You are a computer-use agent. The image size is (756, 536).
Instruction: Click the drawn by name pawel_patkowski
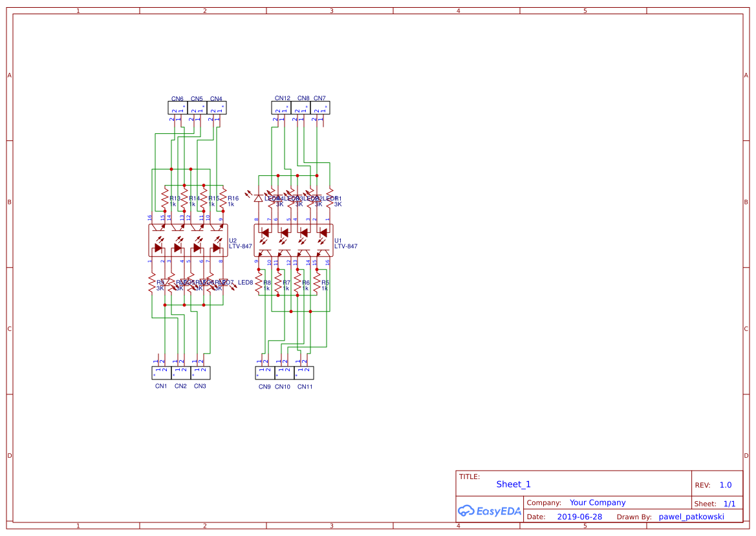[x=691, y=516]
